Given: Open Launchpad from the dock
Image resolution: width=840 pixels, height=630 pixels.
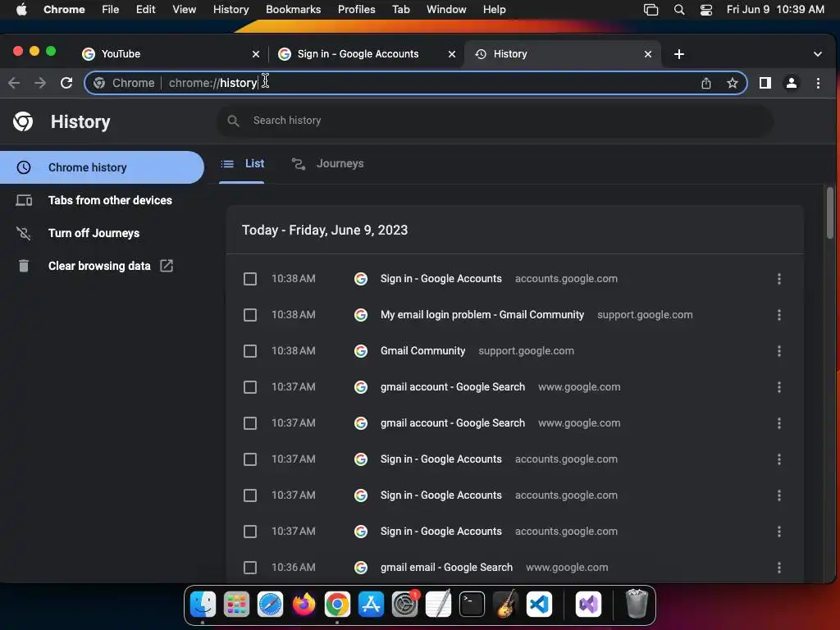Looking at the screenshot, I should [x=236, y=605].
